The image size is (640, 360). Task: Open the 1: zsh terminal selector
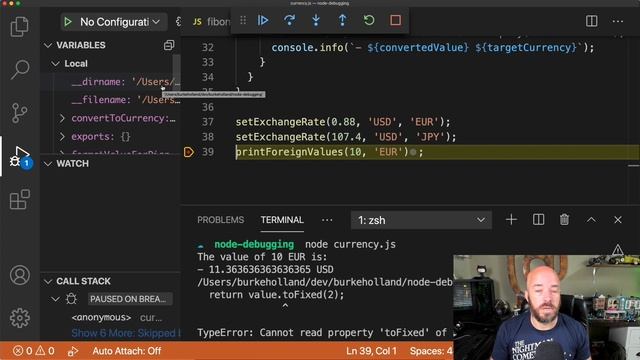click(421, 220)
